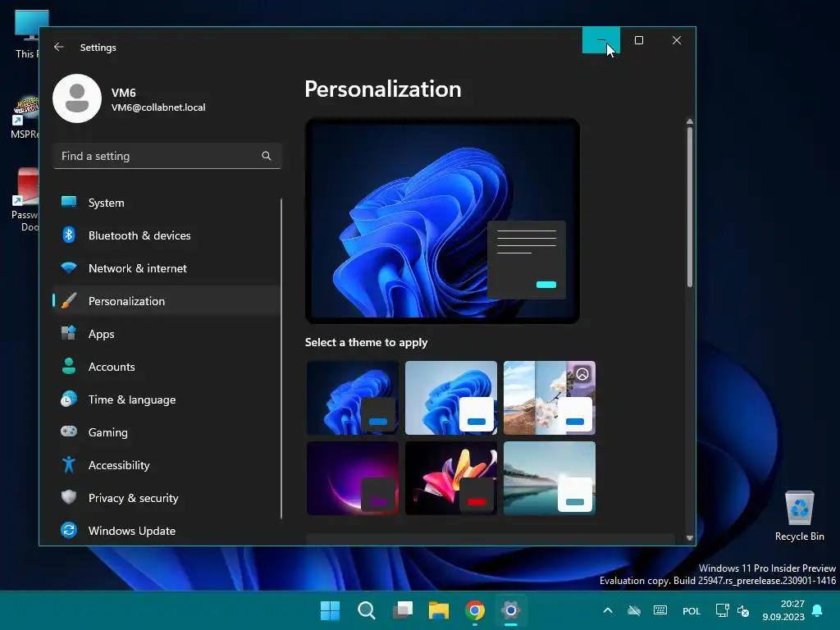Apply the dark blue bloom Windows theme
Screen dimensions: 840x630
pyautogui.click(x=353, y=398)
